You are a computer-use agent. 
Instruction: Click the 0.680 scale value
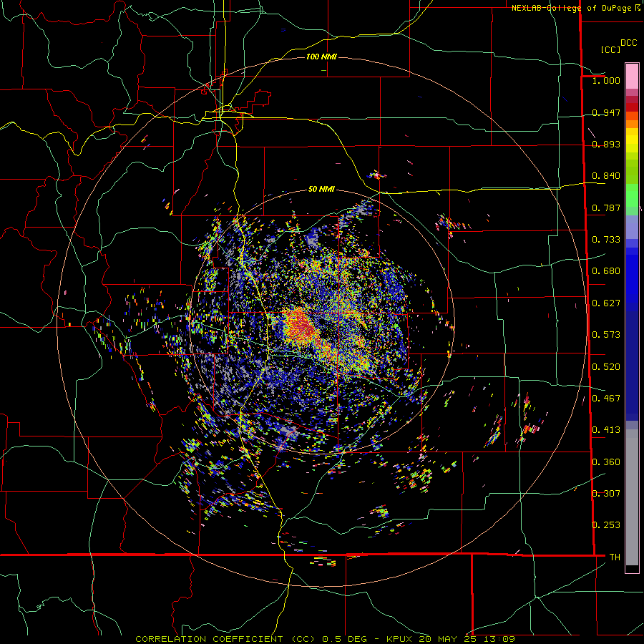click(606, 271)
